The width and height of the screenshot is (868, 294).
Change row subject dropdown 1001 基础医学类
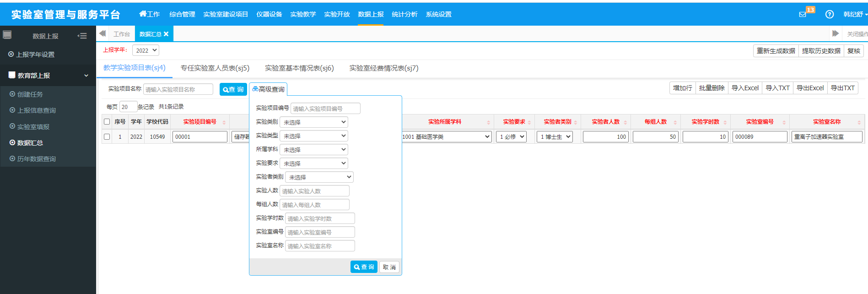click(x=446, y=136)
